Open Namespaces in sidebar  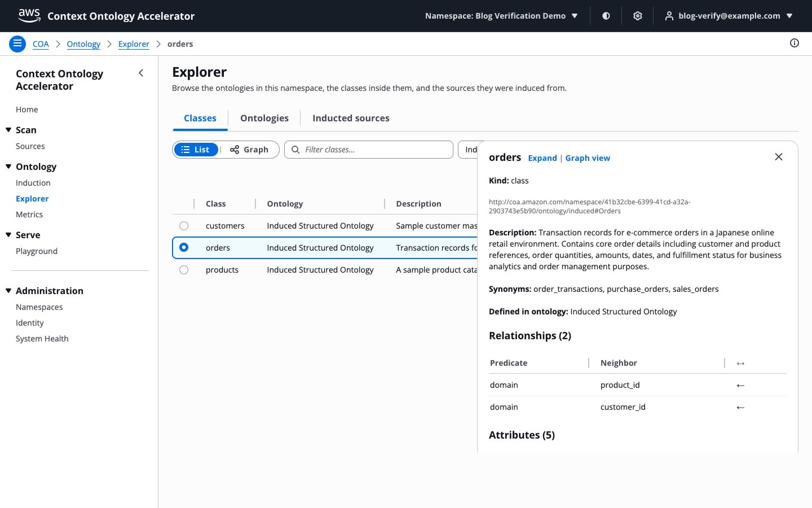[39, 307]
